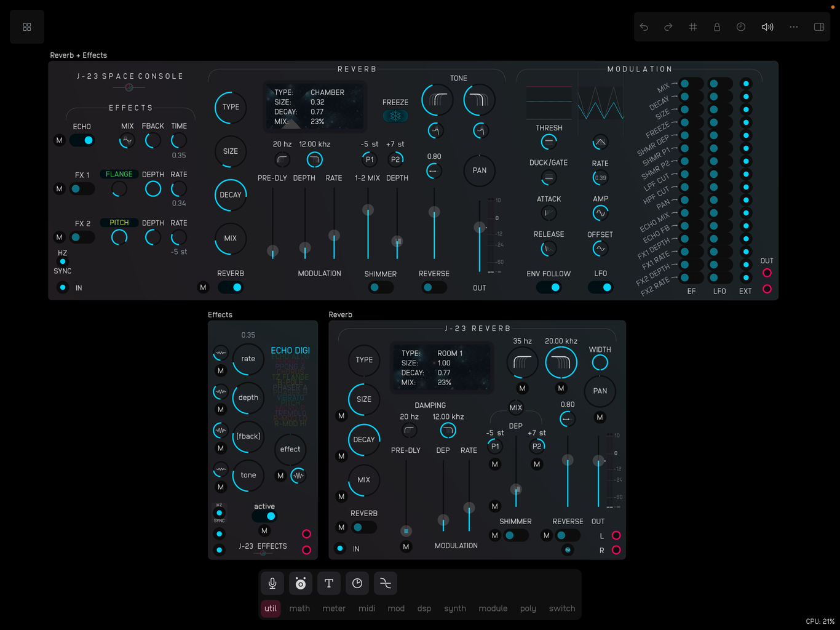Click the speaker audio icon

767,27
